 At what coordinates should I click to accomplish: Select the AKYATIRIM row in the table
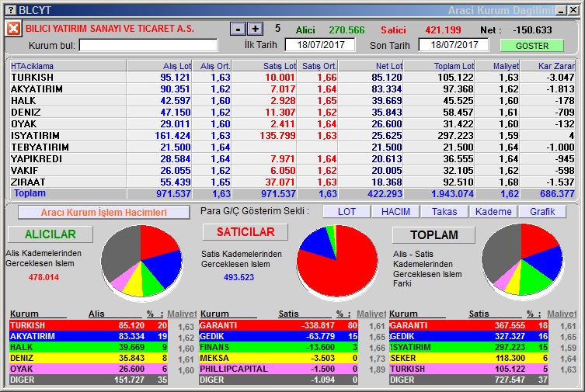[292, 89]
